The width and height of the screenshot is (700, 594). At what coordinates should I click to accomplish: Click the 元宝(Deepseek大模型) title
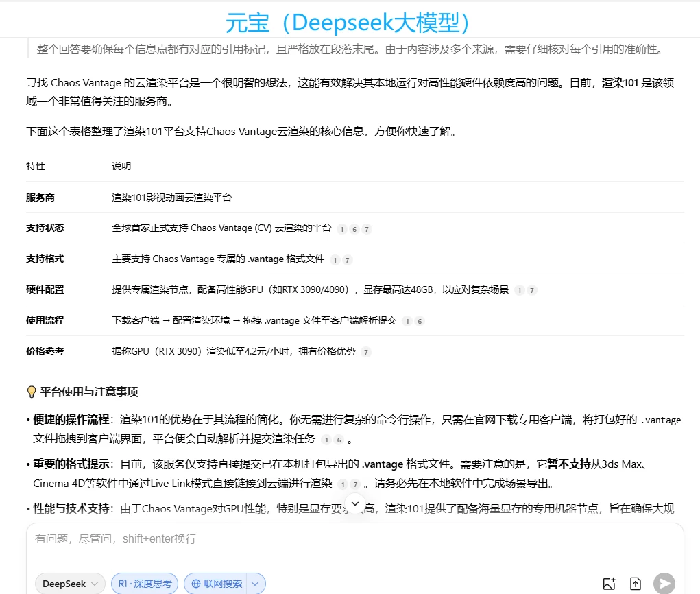click(348, 23)
